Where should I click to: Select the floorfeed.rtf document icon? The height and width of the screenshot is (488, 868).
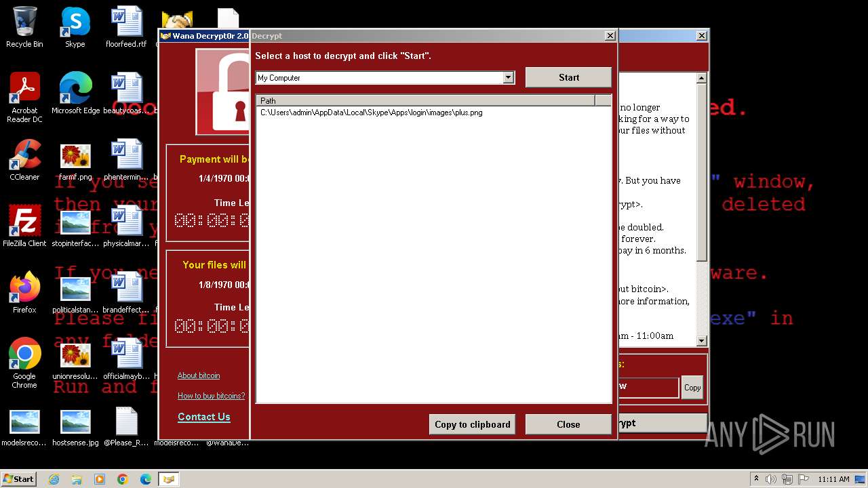[126, 27]
